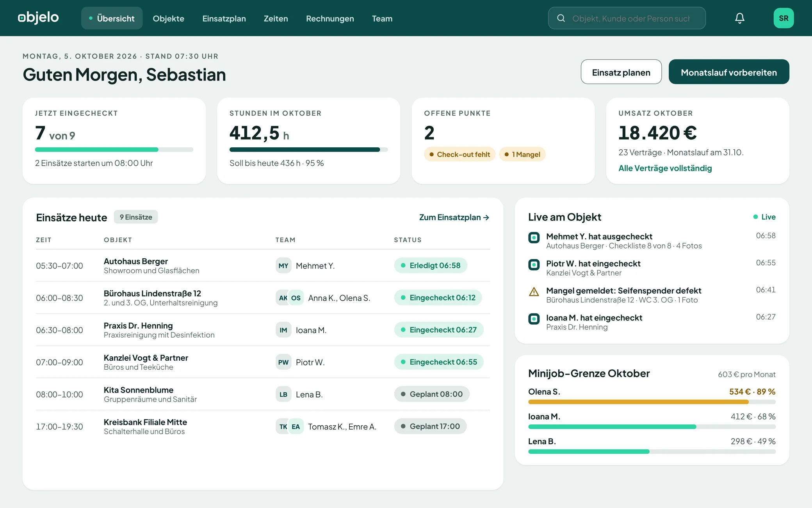This screenshot has height=508, width=812.
Task: Select Kita Sonnenblume object name
Action: pos(139,390)
